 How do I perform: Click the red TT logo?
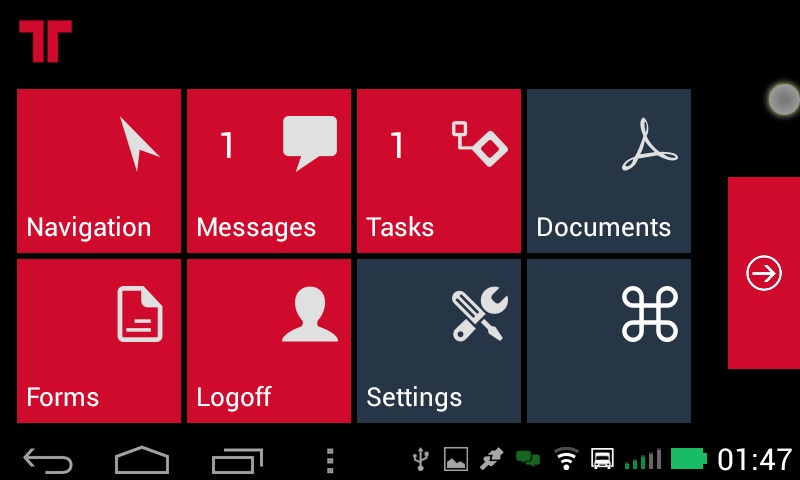[x=45, y=41]
